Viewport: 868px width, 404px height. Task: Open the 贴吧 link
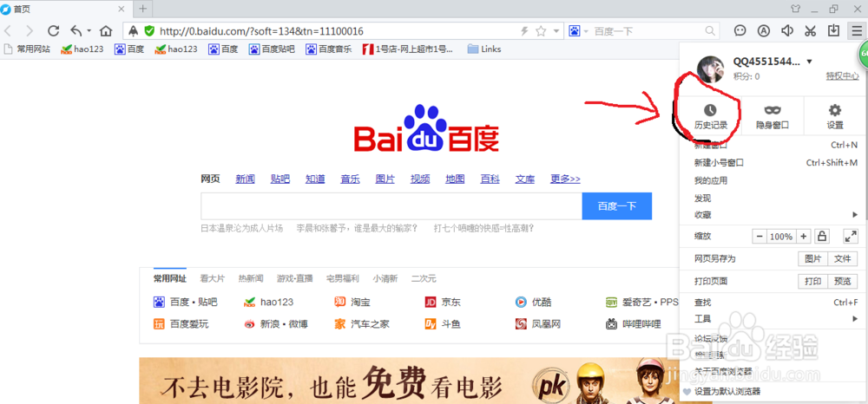coord(280,179)
